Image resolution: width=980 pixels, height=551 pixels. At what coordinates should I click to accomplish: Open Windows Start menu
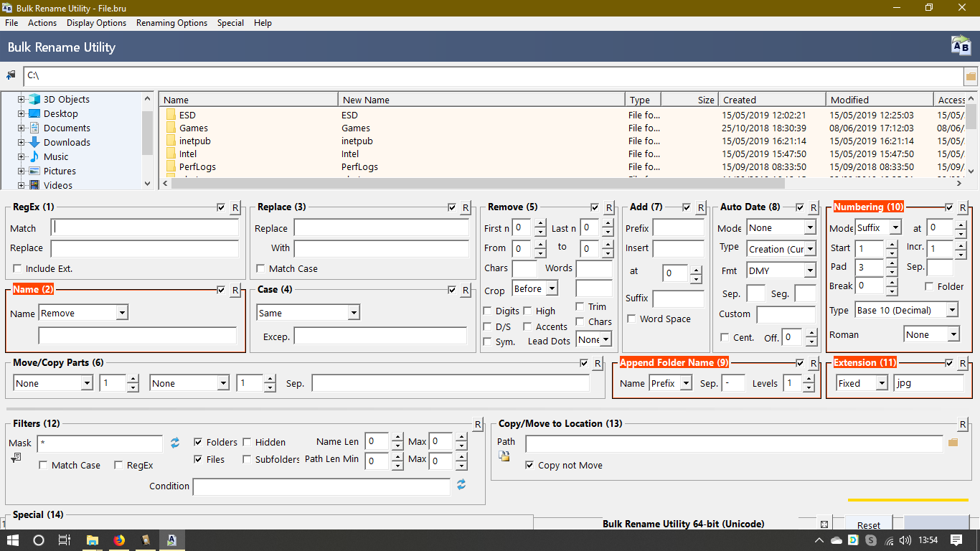pyautogui.click(x=13, y=540)
